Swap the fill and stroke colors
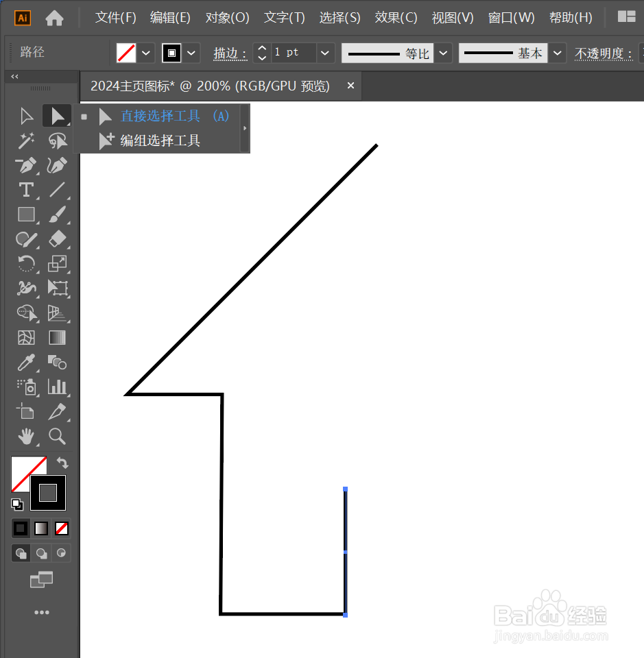Screen dimensions: 644x658 (x=62, y=463)
